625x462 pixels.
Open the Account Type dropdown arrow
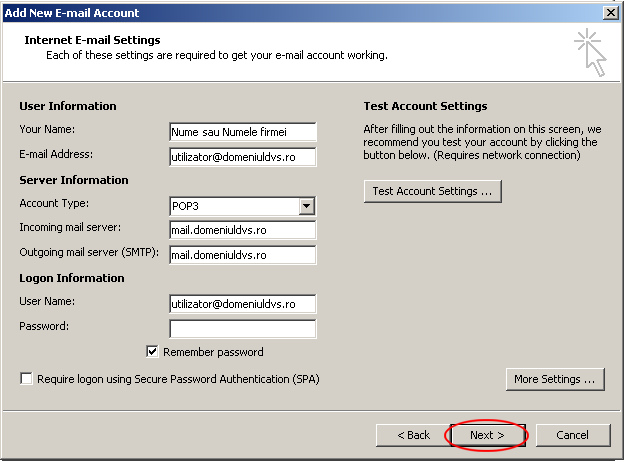coord(307,206)
